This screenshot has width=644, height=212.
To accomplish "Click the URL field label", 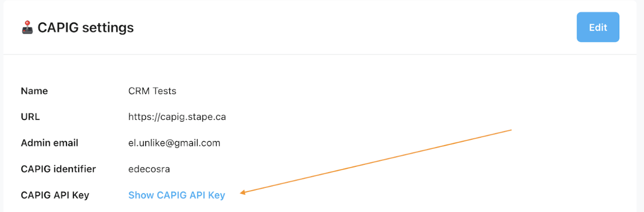I will coord(30,117).
